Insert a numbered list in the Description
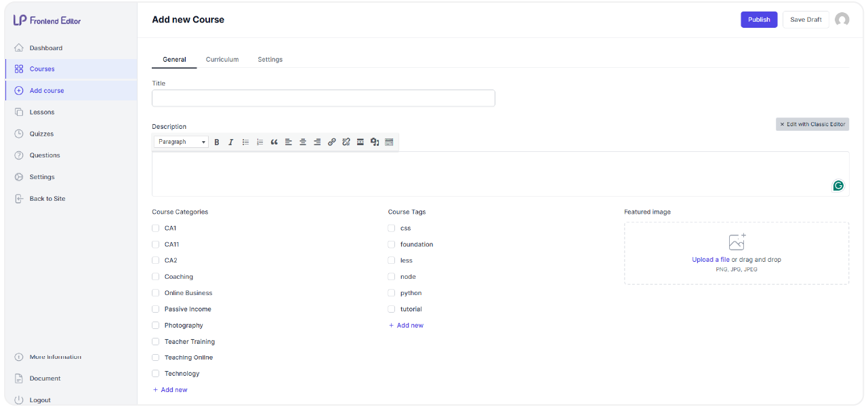The height and width of the screenshot is (407, 868). [x=260, y=142]
